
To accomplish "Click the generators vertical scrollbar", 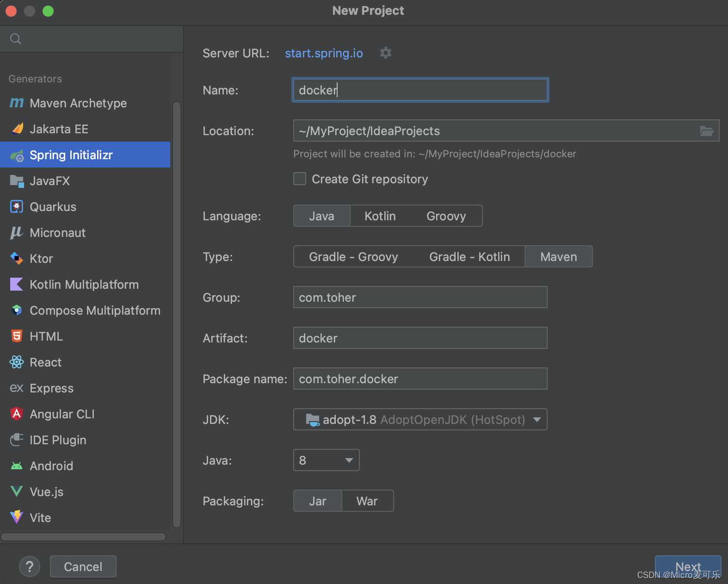I will point(177,315).
